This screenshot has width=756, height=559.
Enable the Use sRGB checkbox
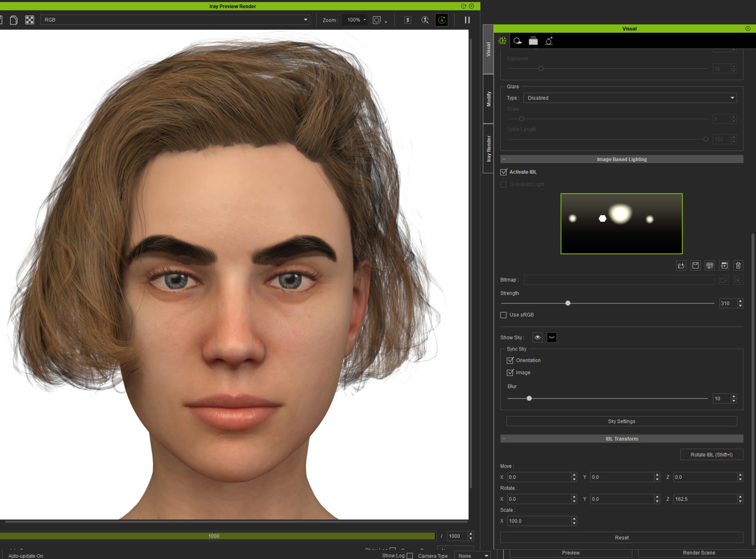pos(503,315)
